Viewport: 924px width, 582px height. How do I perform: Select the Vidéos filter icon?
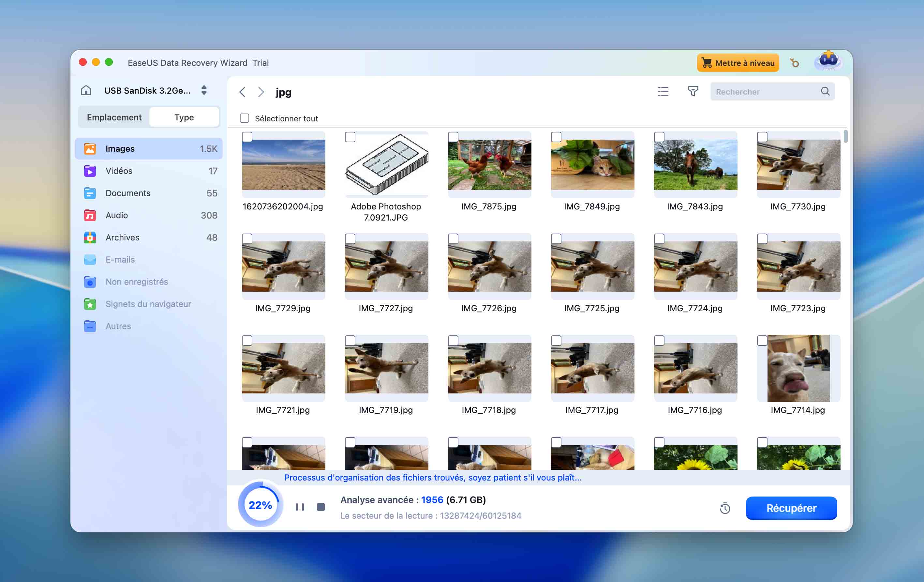click(x=90, y=171)
